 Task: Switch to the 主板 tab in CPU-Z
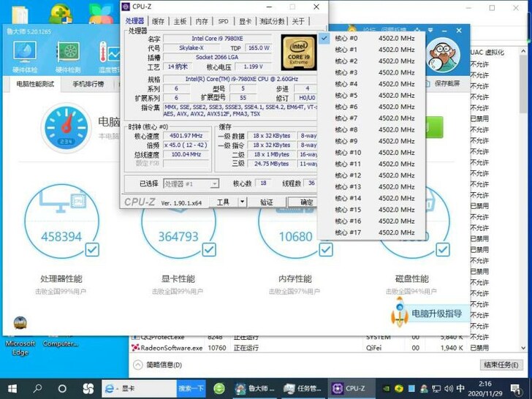[180, 21]
